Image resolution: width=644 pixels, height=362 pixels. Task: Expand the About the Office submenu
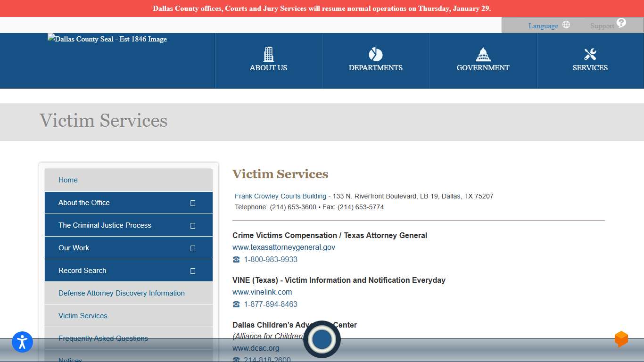click(192, 203)
